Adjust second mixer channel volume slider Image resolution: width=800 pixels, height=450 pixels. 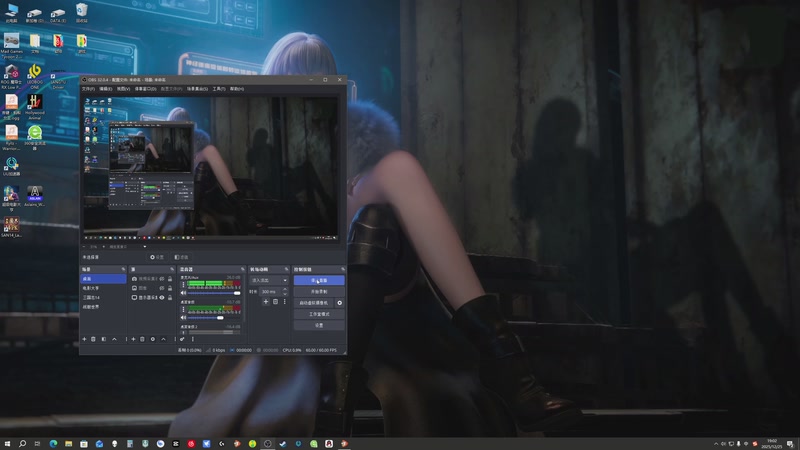point(214,317)
